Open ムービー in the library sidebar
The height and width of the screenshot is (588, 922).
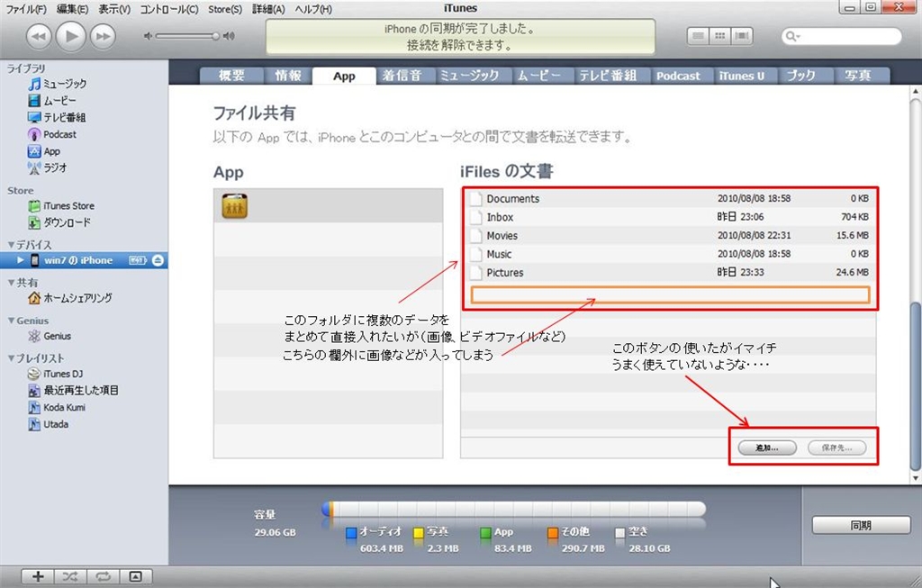[51, 101]
